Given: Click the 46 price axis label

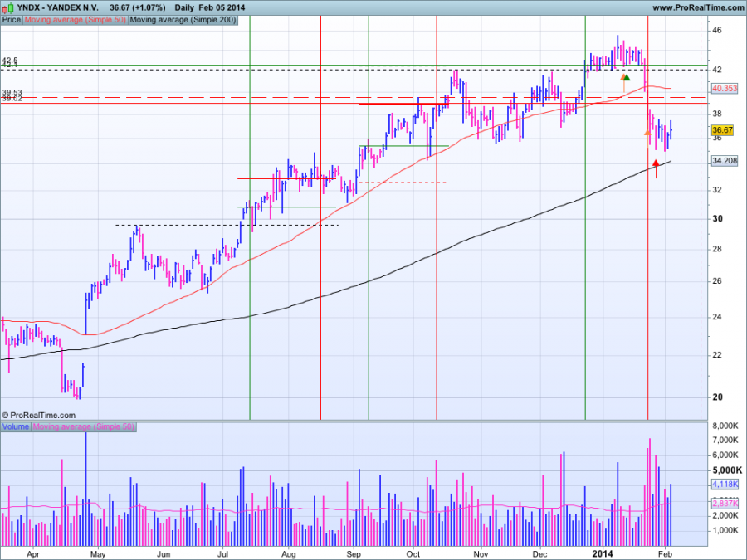Looking at the screenshot, I should click(717, 30).
